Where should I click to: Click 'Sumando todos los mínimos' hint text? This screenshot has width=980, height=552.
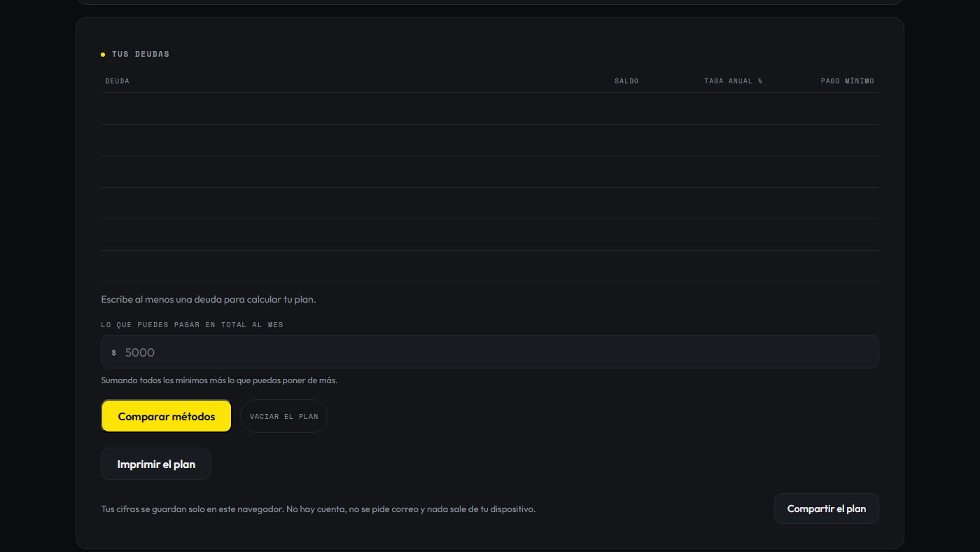tap(219, 380)
